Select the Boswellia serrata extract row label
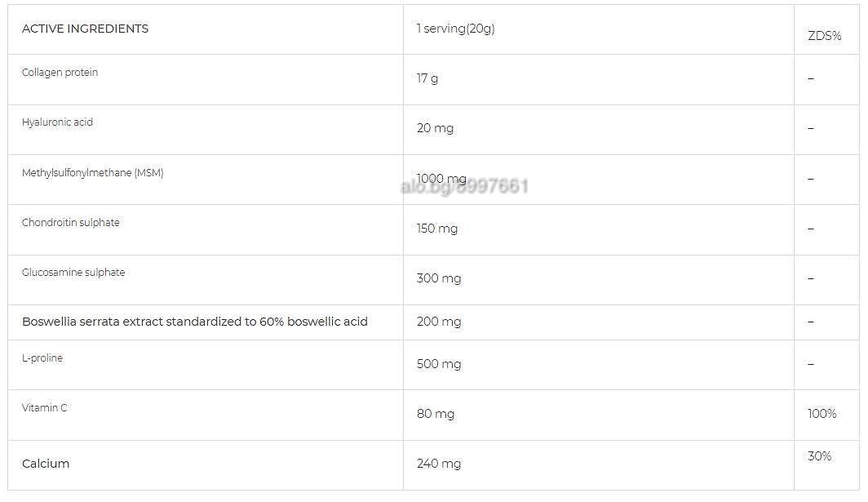The image size is (868, 502). point(195,322)
